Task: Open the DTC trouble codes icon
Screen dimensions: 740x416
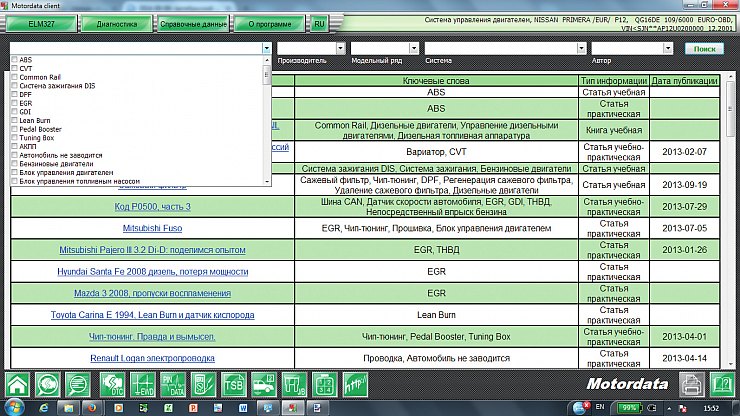Action: (112, 384)
